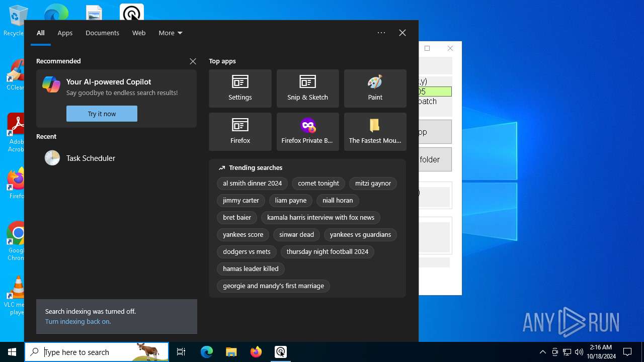Open The Fastest Mouse folder tile
This screenshot has height=362, width=644.
point(375,132)
